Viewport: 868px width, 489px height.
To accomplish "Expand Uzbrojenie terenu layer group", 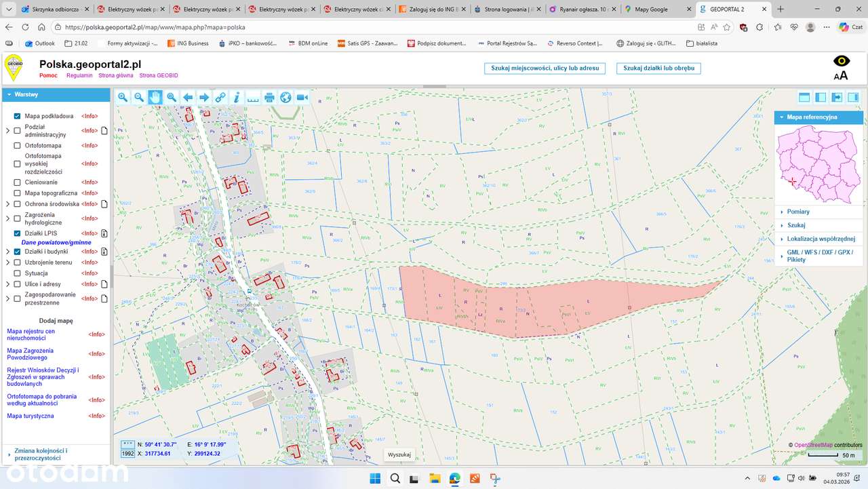I will pos(8,262).
